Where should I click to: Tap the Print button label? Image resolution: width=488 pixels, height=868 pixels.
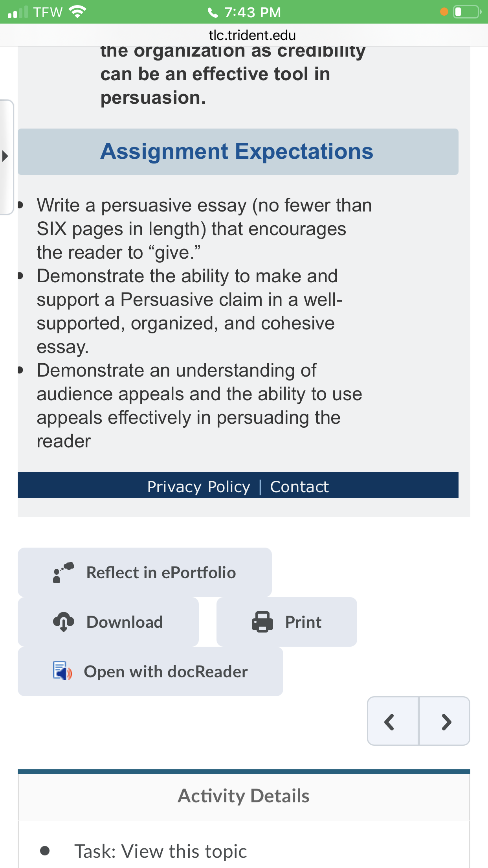[x=303, y=622]
